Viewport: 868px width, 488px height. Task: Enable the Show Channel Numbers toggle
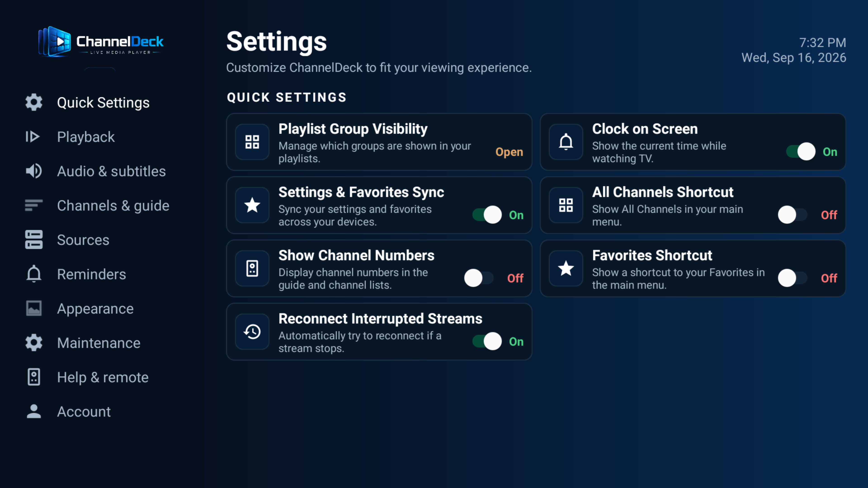point(479,278)
